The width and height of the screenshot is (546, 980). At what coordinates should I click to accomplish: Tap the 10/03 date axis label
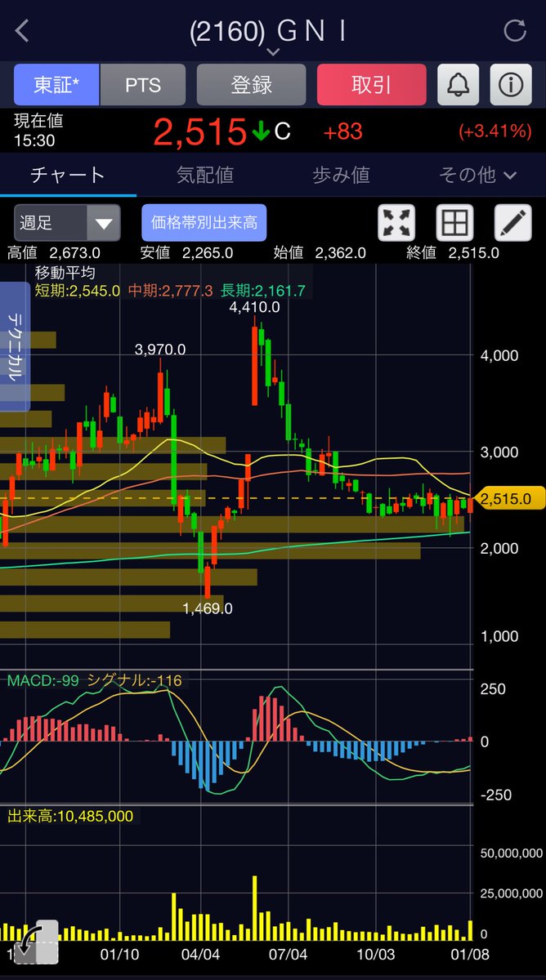(375, 954)
